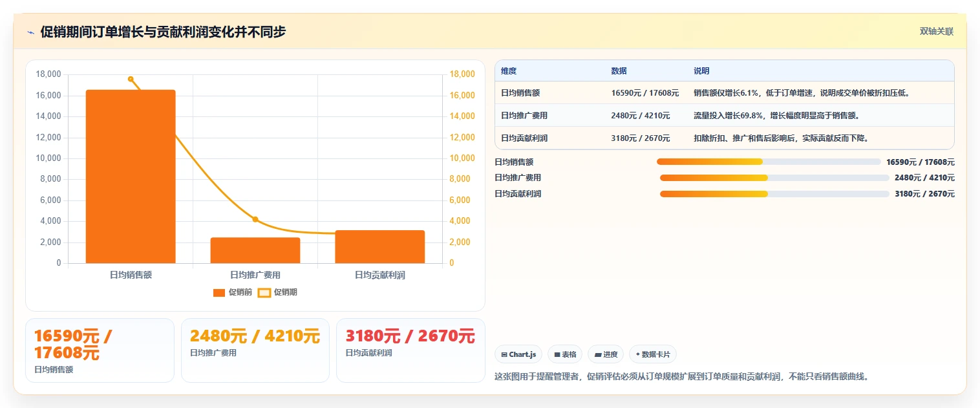This screenshot has width=980, height=408.
Task: Click the progress value 3180元 / 2670元
Action: tap(924, 194)
